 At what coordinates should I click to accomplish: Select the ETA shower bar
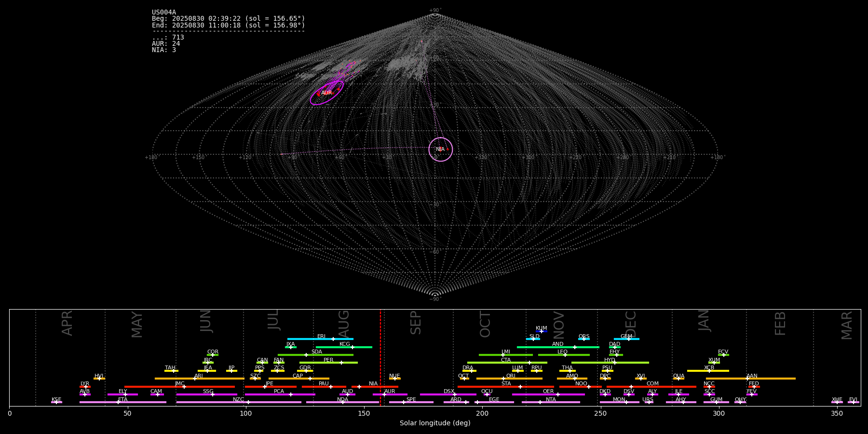coord(123,402)
